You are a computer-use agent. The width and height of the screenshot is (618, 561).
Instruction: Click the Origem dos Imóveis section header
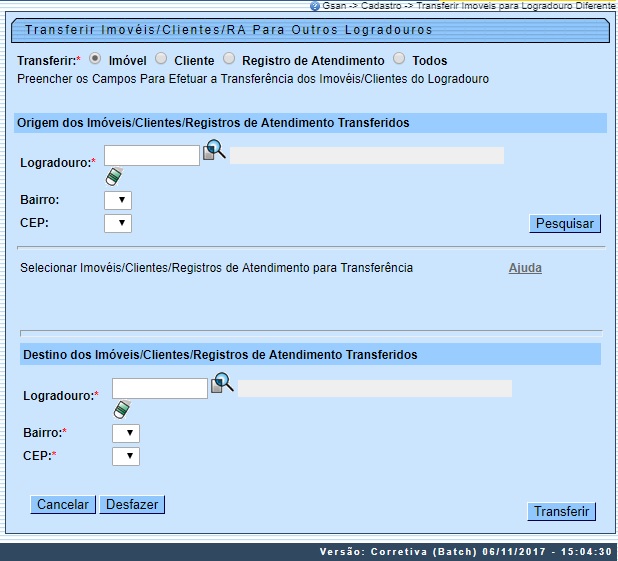(310, 123)
